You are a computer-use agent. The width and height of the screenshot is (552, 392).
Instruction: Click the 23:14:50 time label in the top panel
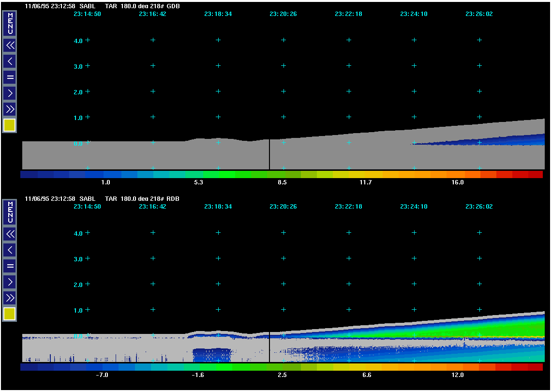pyautogui.click(x=87, y=15)
